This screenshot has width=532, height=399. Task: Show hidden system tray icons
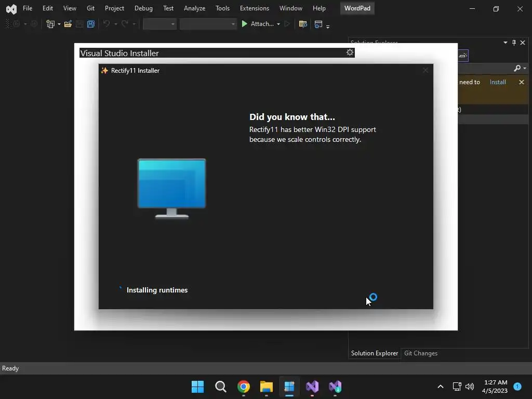coord(441,387)
